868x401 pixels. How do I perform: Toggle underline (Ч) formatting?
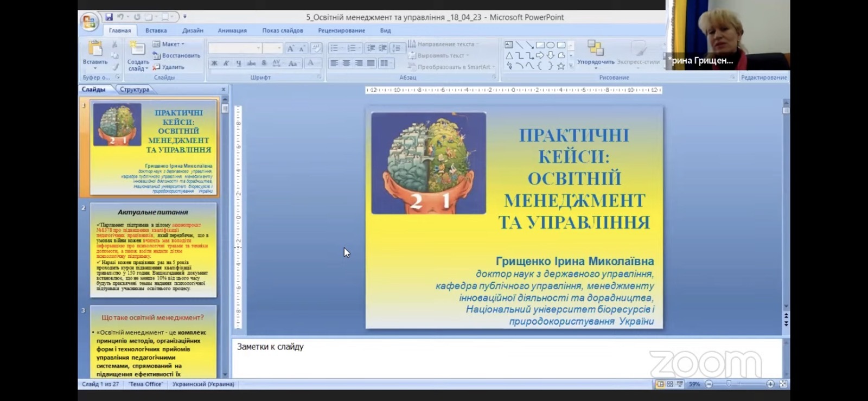tap(238, 63)
